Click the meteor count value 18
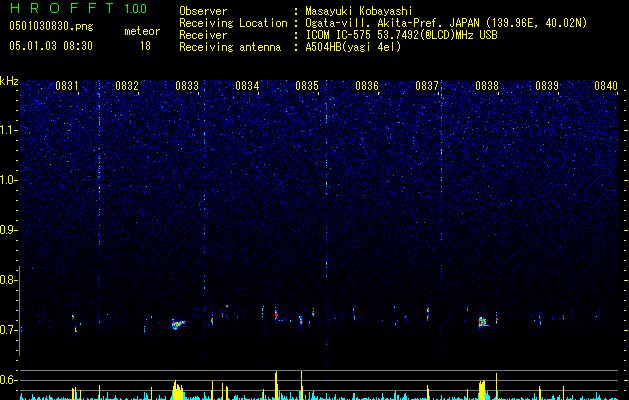Viewport: 629px width, 400px height. pyautogui.click(x=145, y=46)
